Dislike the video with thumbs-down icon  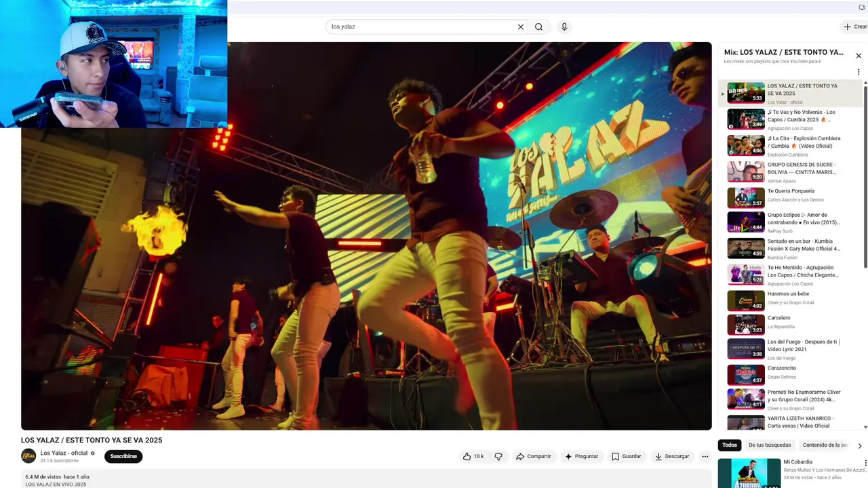click(x=498, y=456)
